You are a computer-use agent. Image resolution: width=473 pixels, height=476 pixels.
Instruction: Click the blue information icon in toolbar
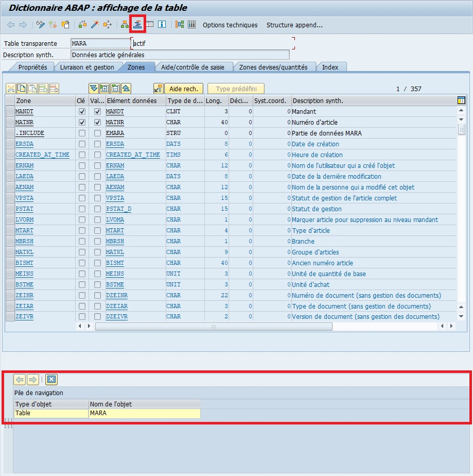pyautogui.click(x=162, y=24)
